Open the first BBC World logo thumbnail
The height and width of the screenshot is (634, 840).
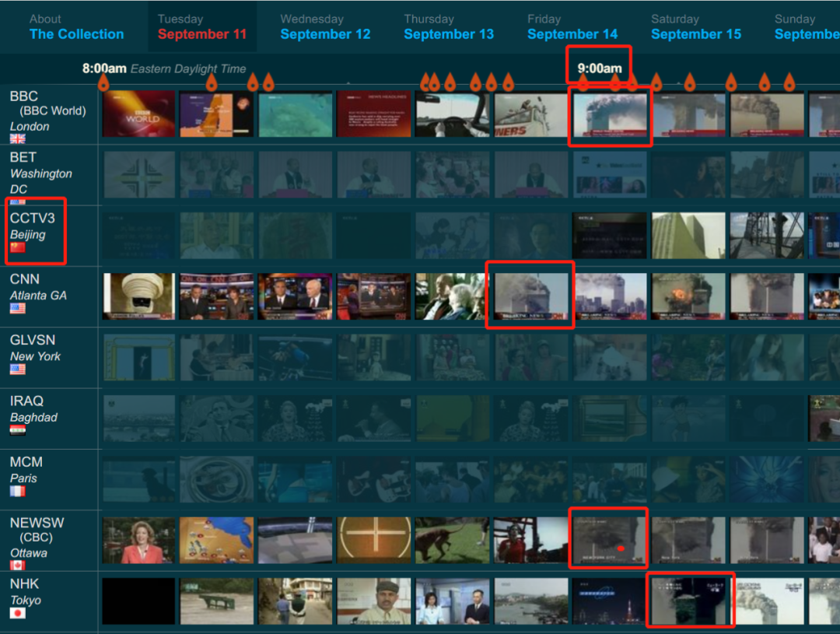[139, 114]
